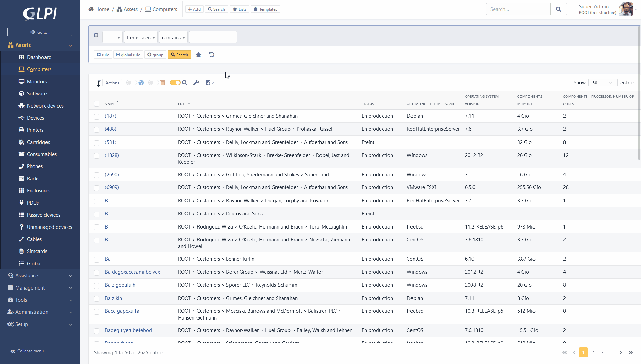Open the 'contains' operator dropdown

[x=173, y=37]
